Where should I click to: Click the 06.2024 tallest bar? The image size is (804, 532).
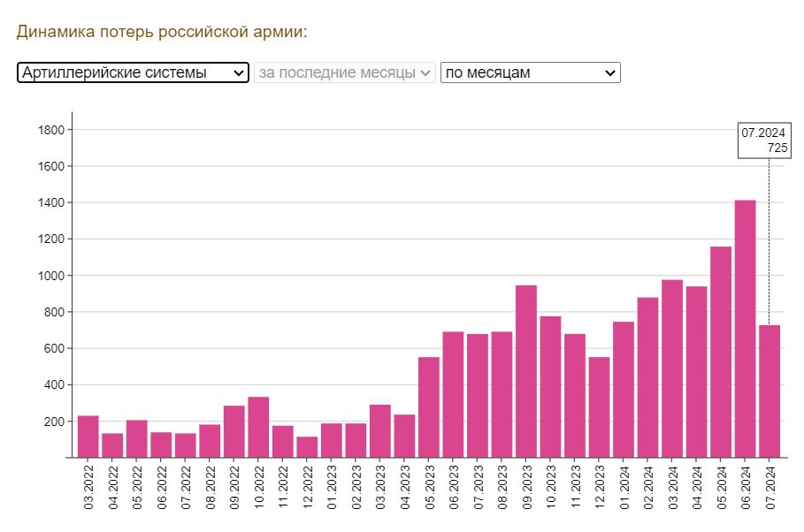[745, 329]
